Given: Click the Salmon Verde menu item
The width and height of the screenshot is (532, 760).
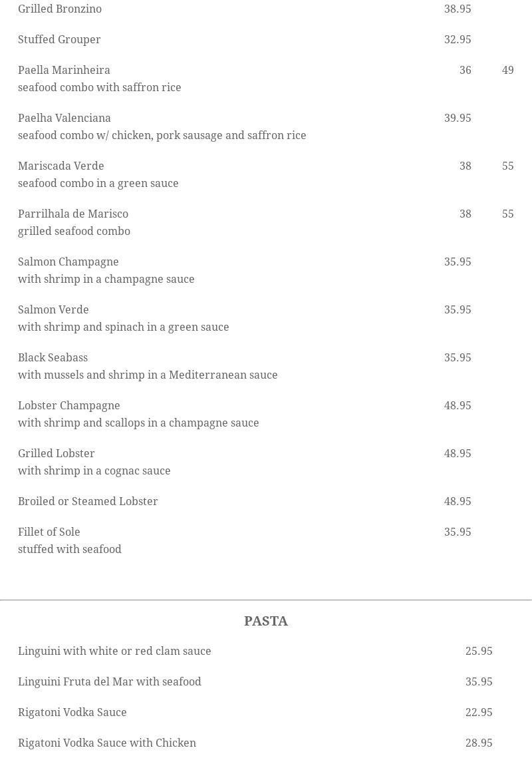Looking at the screenshot, I should click(x=53, y=310).
